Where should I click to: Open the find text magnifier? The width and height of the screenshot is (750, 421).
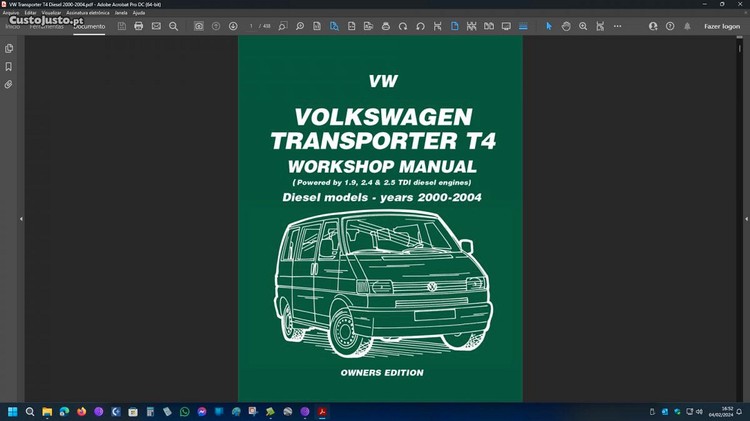(173, 26)
